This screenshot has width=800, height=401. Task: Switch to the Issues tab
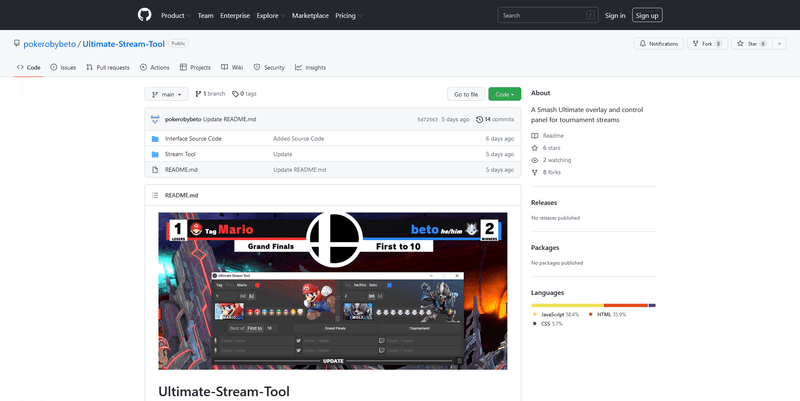[x=63, y=67]
